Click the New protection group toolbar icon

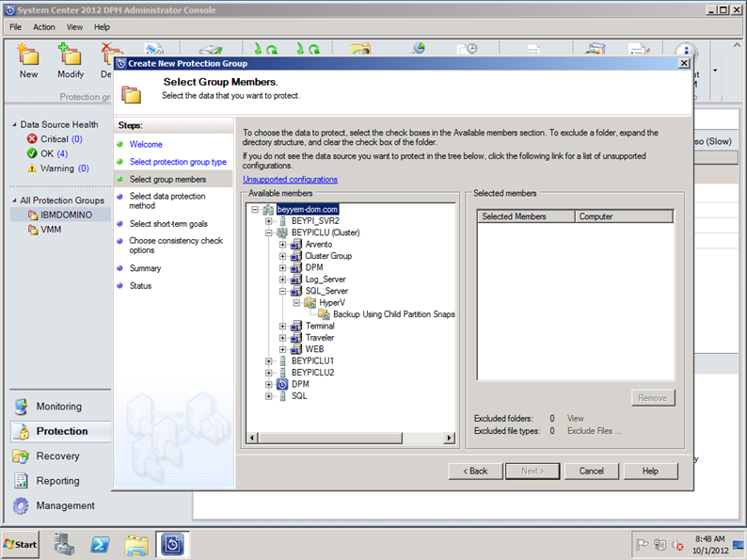pyautogui.click(x=28, y=54)
